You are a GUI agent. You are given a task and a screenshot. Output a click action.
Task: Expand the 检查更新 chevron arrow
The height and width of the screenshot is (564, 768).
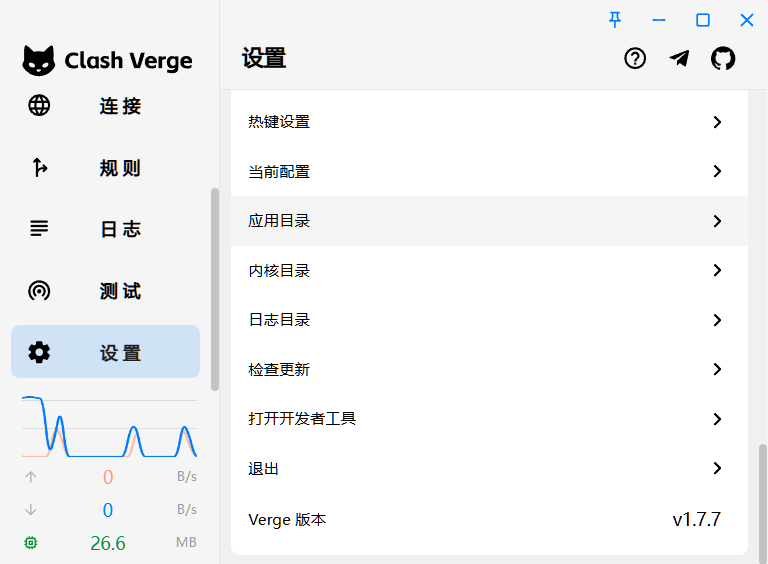tap(717, 369)
